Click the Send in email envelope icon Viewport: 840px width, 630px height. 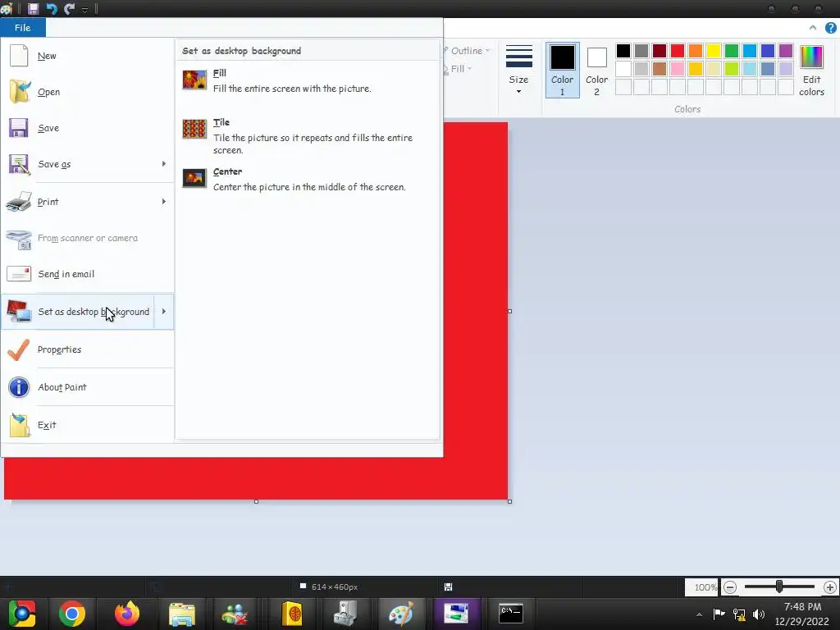pyautogui.click(x=19, y=274)
